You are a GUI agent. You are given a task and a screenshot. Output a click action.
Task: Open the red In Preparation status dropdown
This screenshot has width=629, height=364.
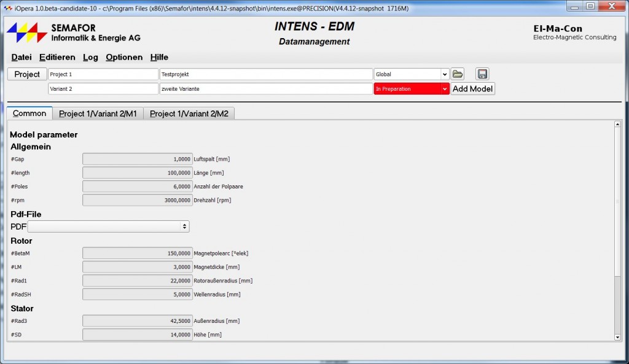(x=411, y=88)
